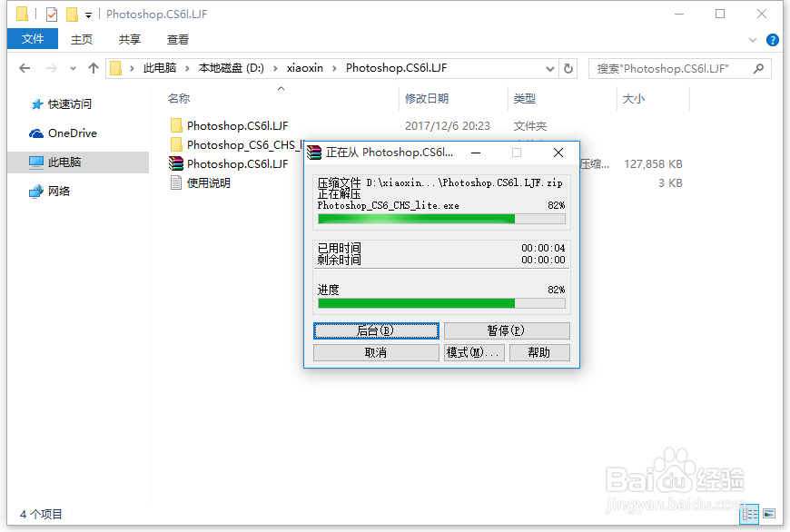
Task: Click 暂停(P) to pause extraction
Action: click(x=507, y=330)
